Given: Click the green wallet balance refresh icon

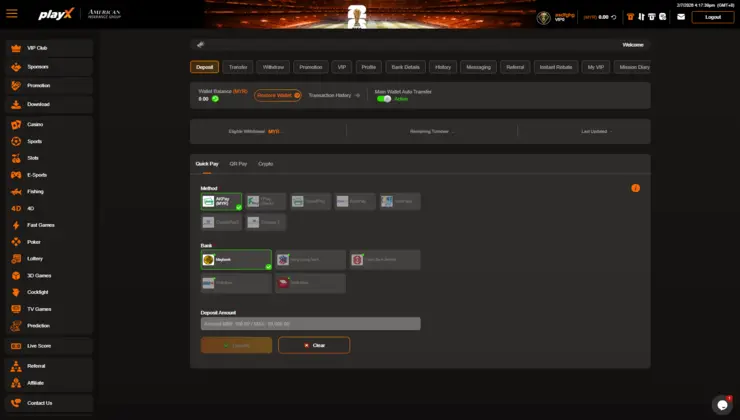Looking at the screenshot, I should (215, 99).
